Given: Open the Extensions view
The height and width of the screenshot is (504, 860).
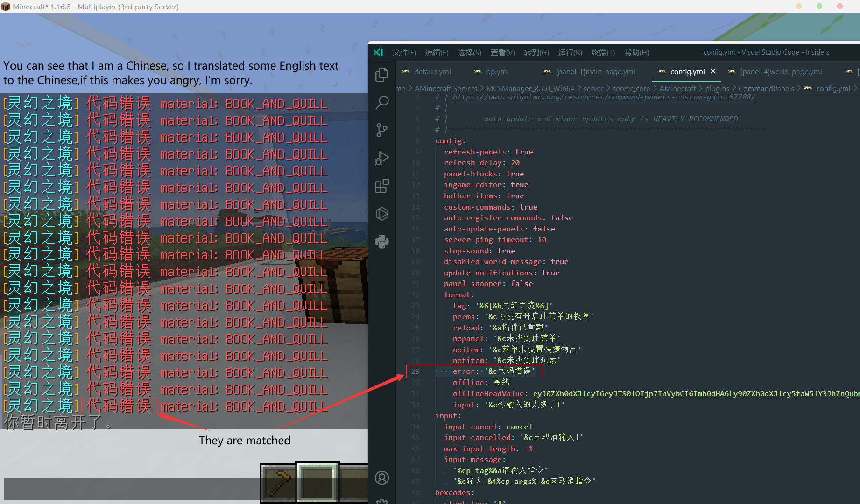Looking at the screenshot, I should click(382, 186).
